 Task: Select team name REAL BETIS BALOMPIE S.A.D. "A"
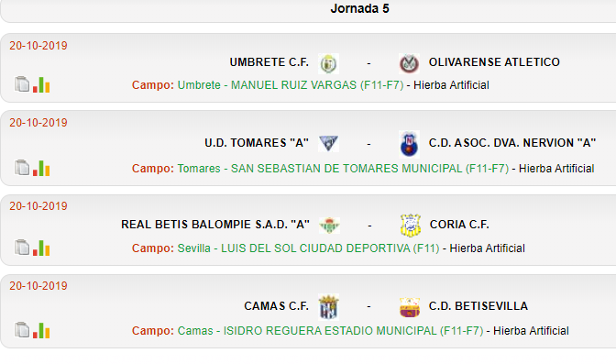215,225
